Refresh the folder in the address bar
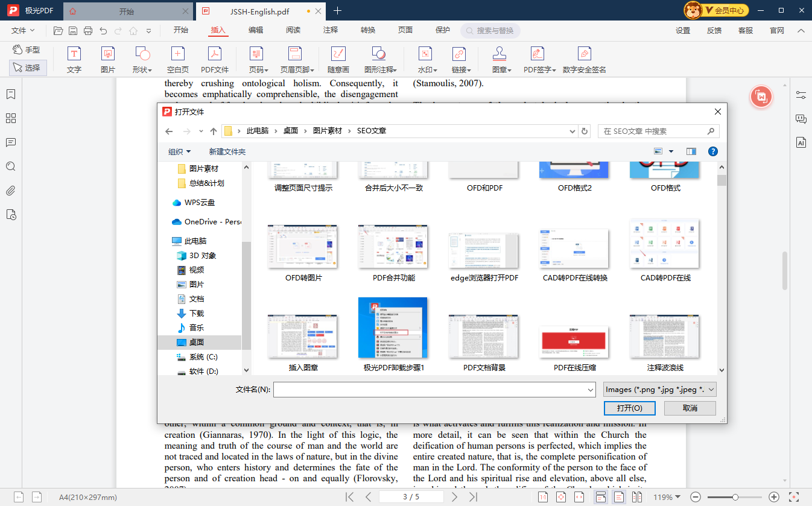Screen dimensions: 812x506 pos(584,131)
